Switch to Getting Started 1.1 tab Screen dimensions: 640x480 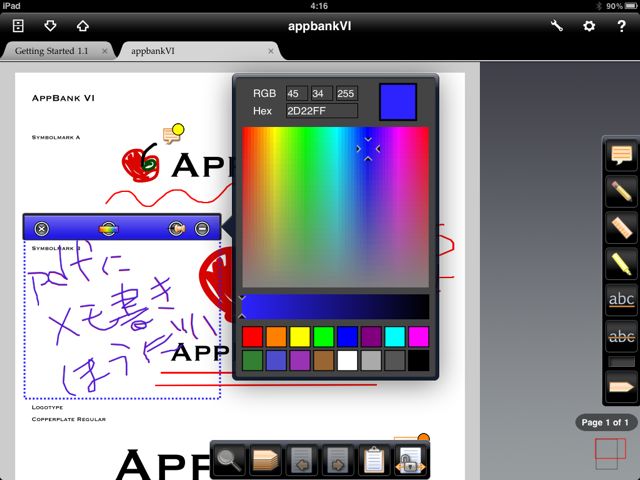51,51
